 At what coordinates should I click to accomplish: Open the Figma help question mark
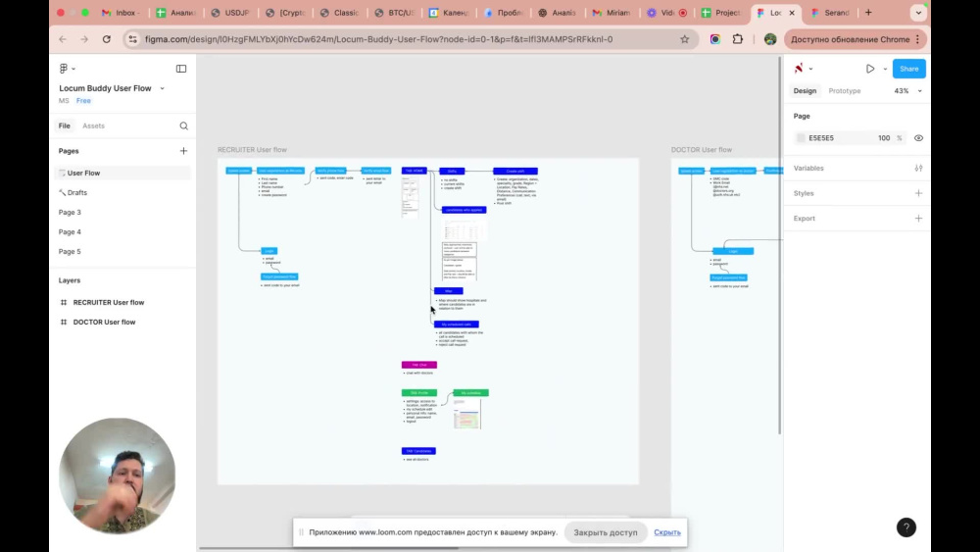pyautogui.click(x=906, y=527)
